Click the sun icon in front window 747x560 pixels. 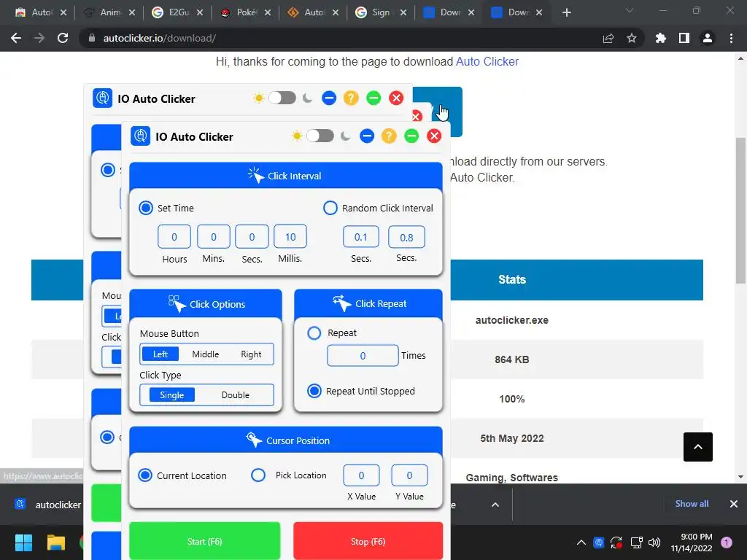(297, 136)
